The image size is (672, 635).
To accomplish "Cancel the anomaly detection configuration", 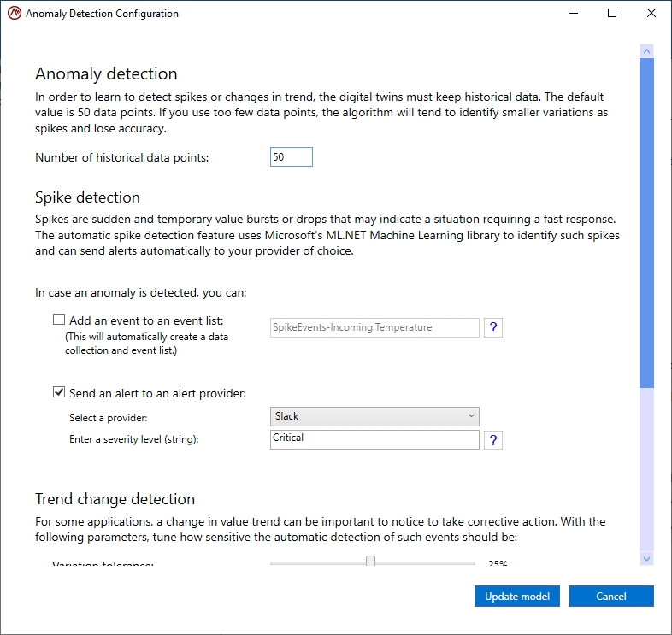I will pos(611,596).
